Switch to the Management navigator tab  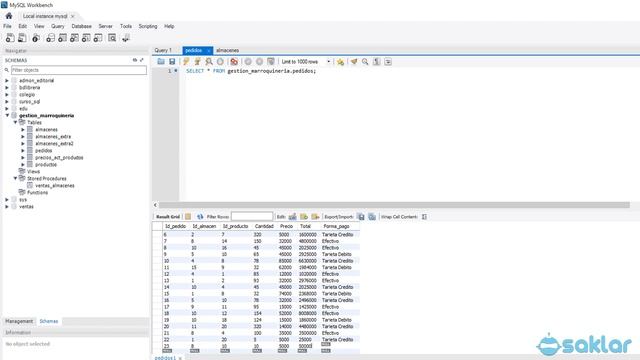pos(19,321)
